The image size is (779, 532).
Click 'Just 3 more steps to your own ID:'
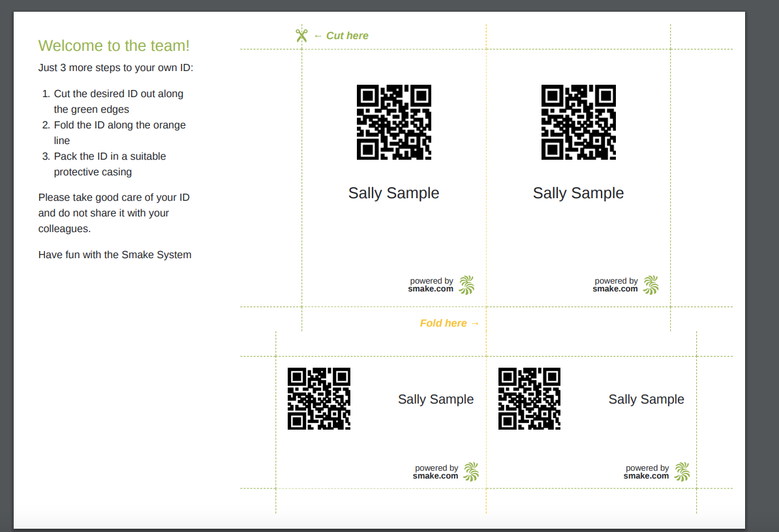[115, 68]
